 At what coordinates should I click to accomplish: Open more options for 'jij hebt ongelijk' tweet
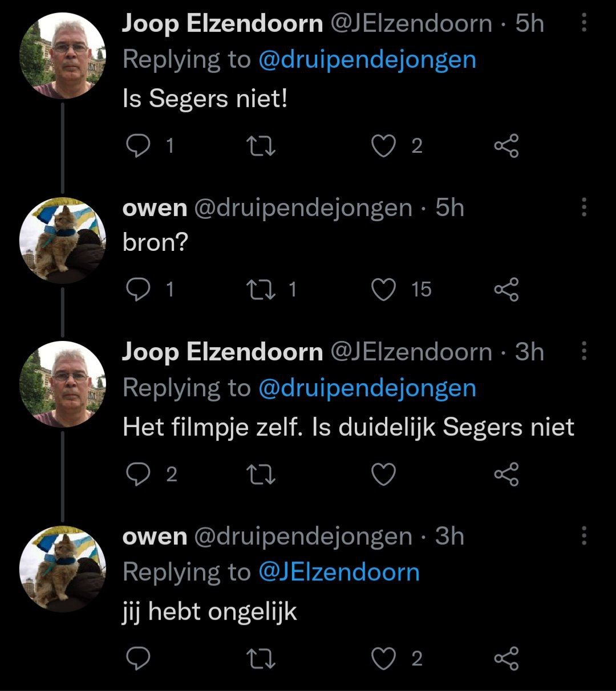(583, 536)
